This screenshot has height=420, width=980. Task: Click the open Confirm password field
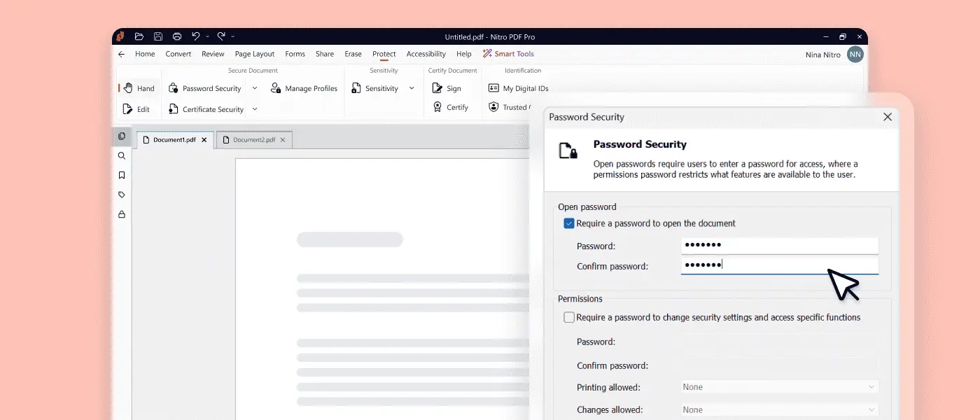point(780,265)
